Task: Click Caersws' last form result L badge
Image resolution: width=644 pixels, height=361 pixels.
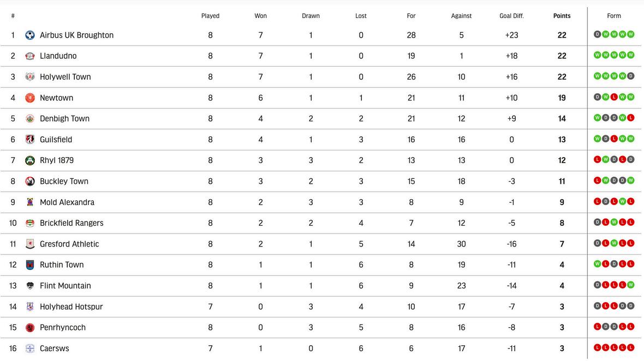Action: click(631, 348)
